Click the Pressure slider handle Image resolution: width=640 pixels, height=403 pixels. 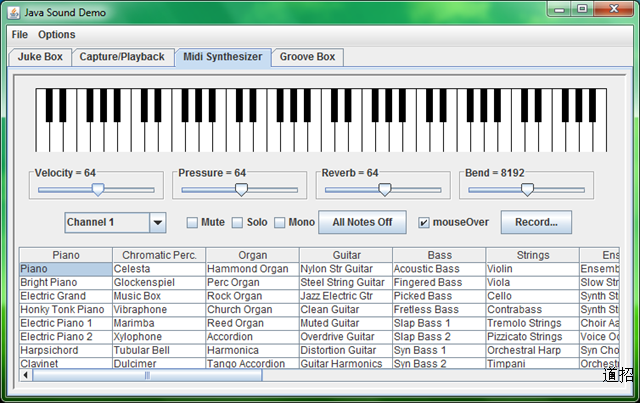[x=241, y=189]
